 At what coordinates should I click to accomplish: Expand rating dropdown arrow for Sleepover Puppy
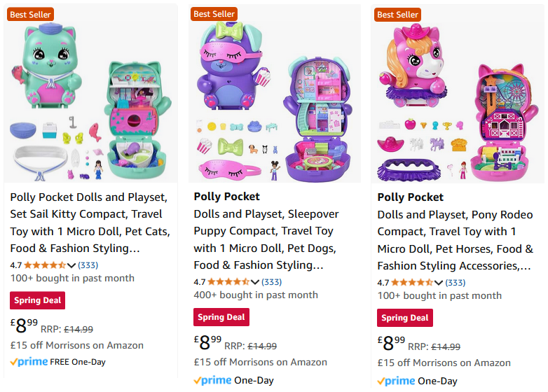255,282
